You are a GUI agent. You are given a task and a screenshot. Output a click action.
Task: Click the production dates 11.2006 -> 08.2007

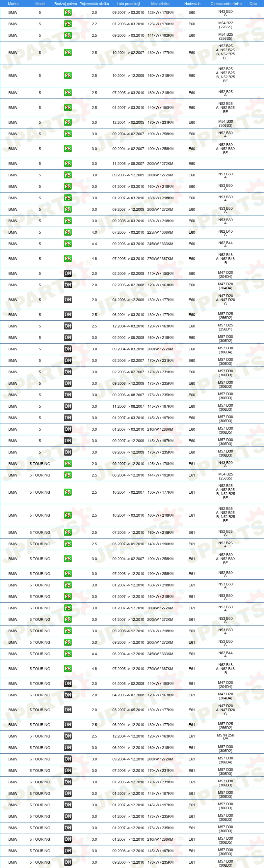[128, 406]
